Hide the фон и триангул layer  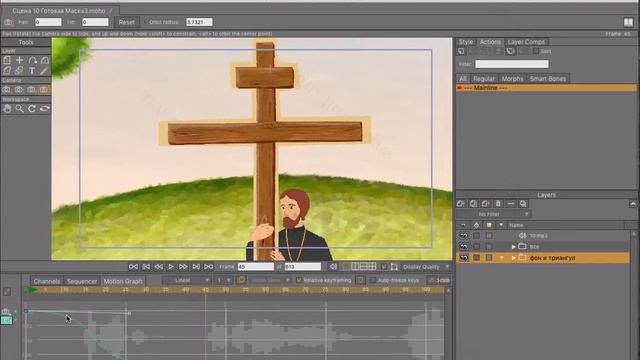[464, 258]
